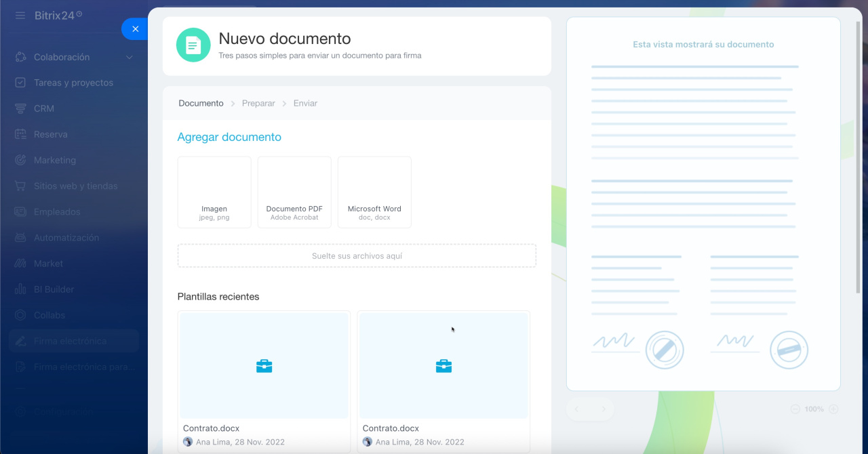Select the Preparar step in breadcrumb

258,104
